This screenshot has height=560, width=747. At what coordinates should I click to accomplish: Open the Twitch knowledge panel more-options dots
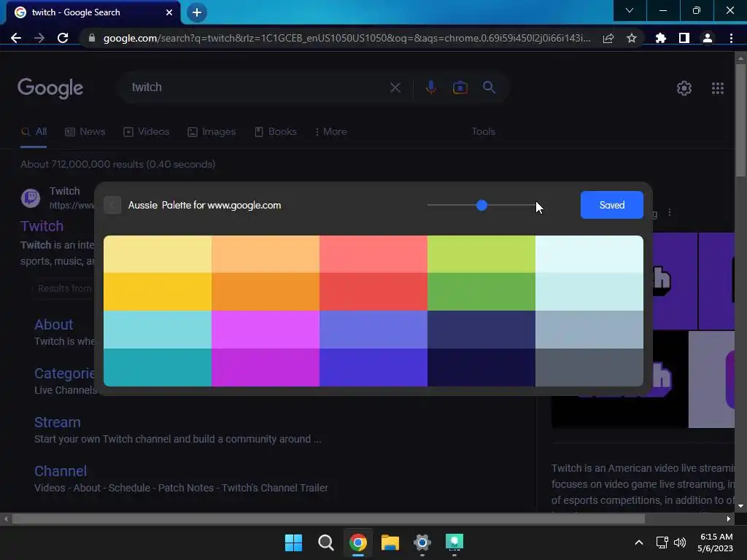tap(670, 212)
